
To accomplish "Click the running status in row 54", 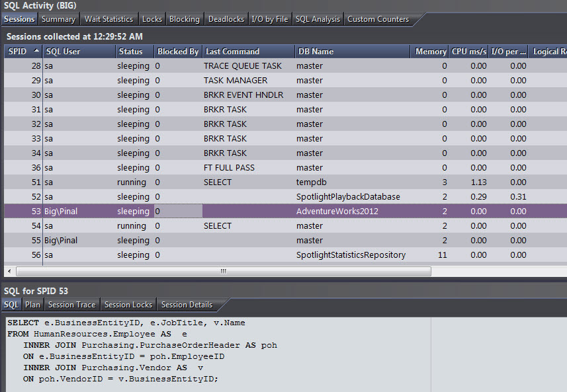I will pos(132,226).
